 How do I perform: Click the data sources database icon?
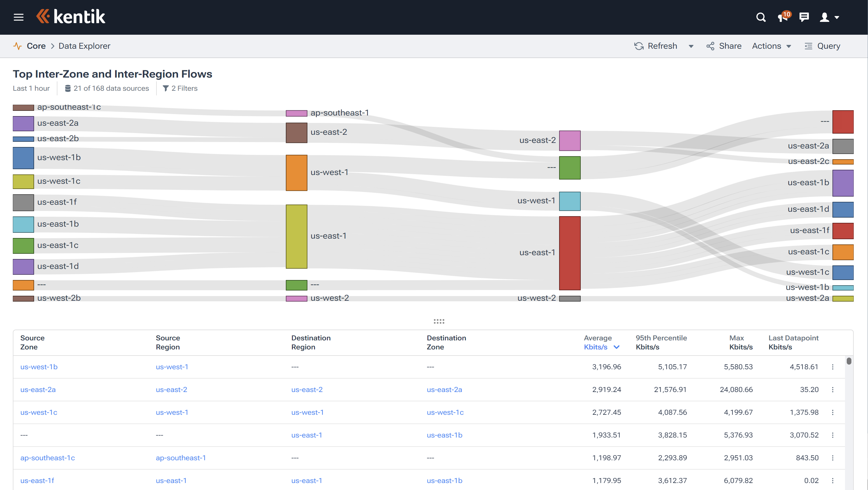tap(68, 88)
